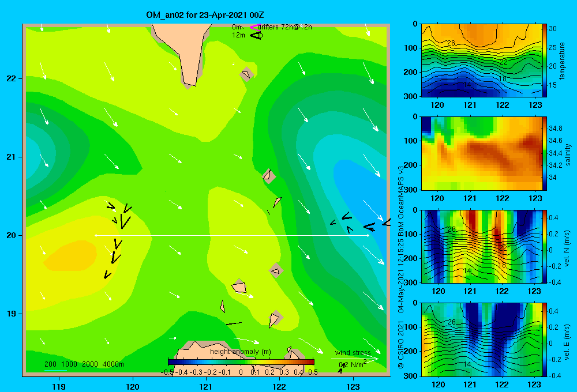This screenshot has width=577, height=392.
Task: Open the eastward velocity section panel
Action: [x=481, y=340]
